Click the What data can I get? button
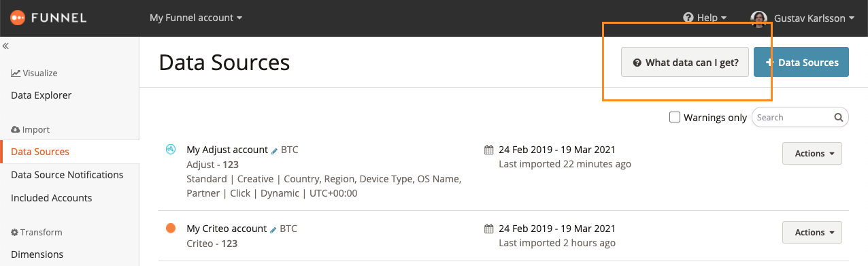Screen dimensions: 868x266 point(685,63)
